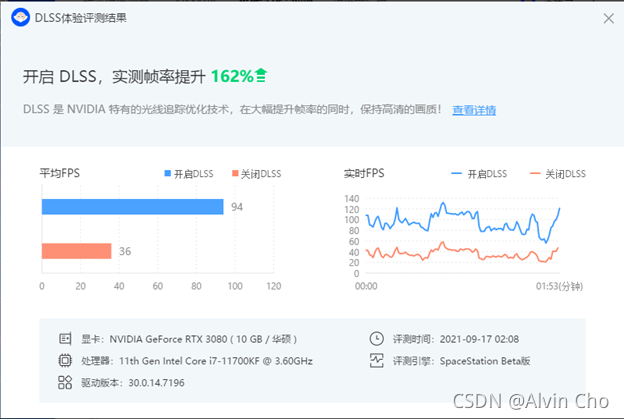This screenshot has width=624, height=419.
Task: Click the DLSS体验评测结果 window title
Action: [x=81, y=18]
